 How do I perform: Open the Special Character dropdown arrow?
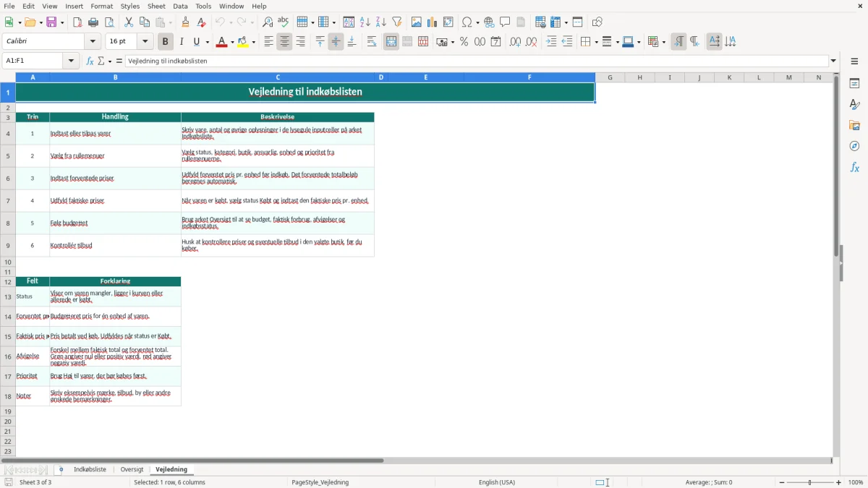[477, 22]
